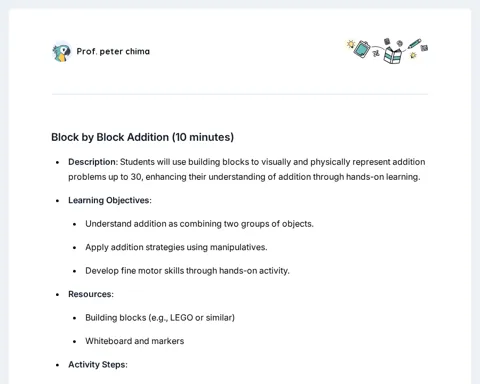480x384 pixels.
Task: Click "Understand addition as combining two groups" bullet
Action: coord(199,224)
